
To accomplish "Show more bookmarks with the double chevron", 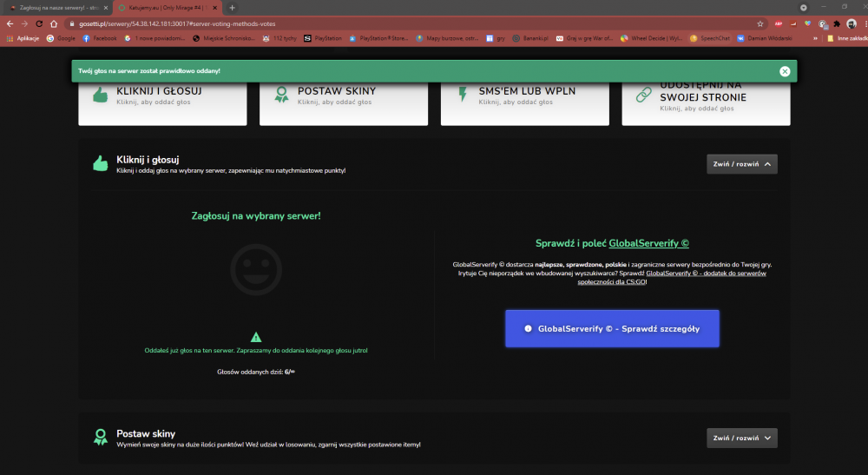I will (x=815, y=38).
